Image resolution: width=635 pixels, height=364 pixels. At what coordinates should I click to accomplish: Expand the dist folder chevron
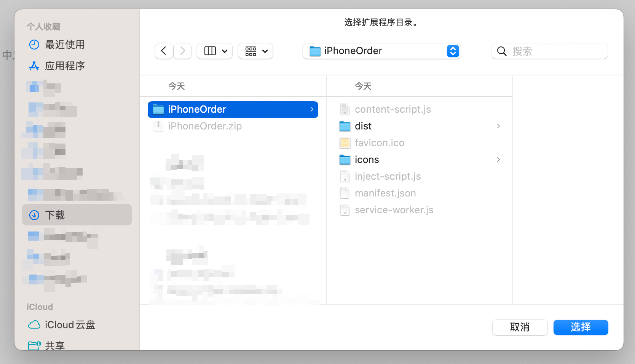click(498, 126)
